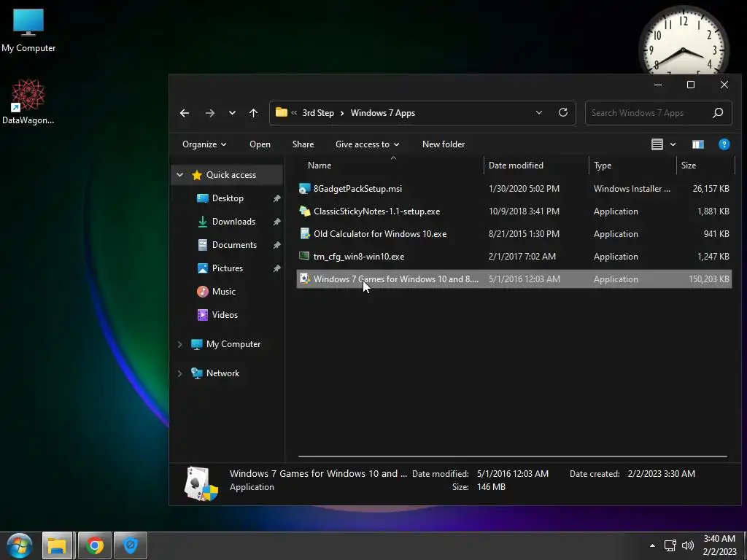
Task: Select Windows 7 Games for Windows 10 file
Action: click(514, 279)
